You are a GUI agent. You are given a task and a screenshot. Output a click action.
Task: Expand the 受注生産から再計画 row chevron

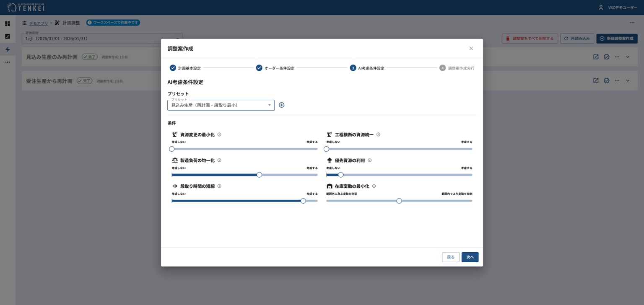point(628,80)
